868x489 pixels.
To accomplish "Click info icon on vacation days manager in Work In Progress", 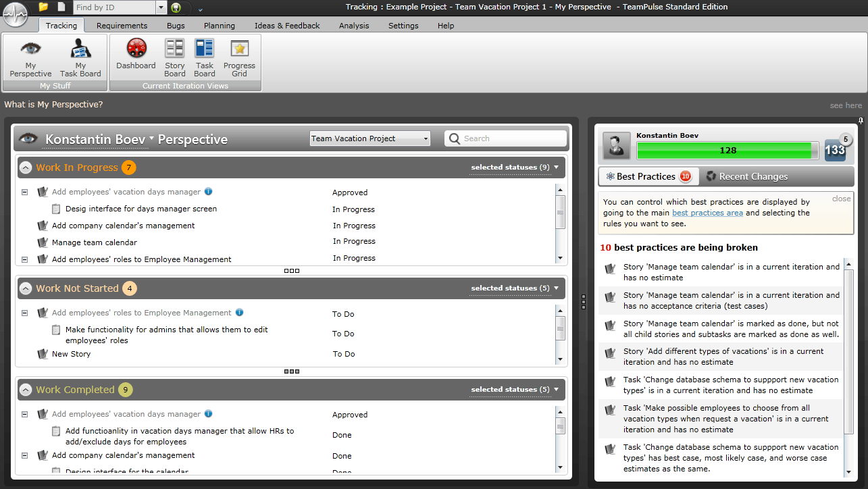I will tap(209, 191).
